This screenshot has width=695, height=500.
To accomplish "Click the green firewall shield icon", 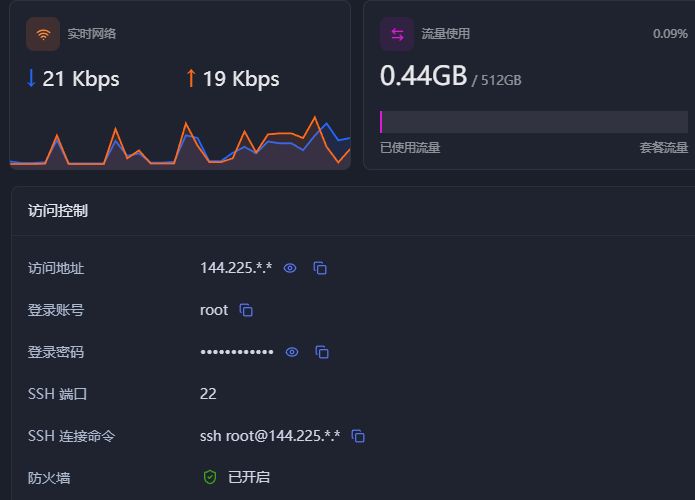I will [210, 477].
